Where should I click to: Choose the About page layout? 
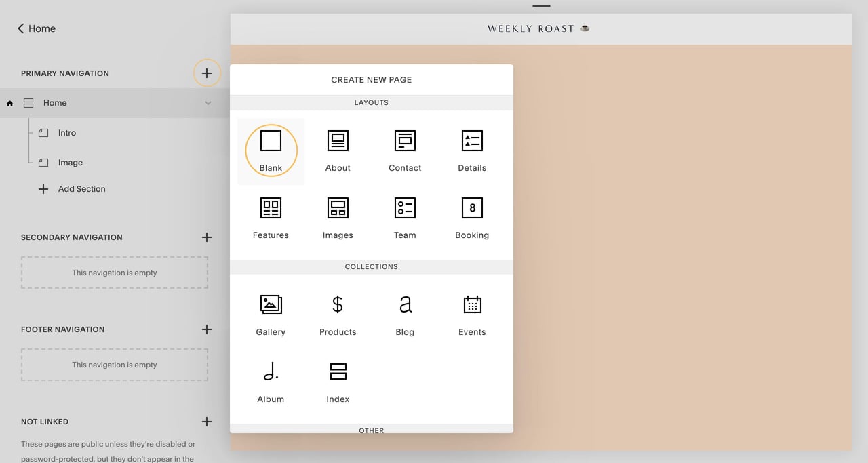click(x=337, y=149)
